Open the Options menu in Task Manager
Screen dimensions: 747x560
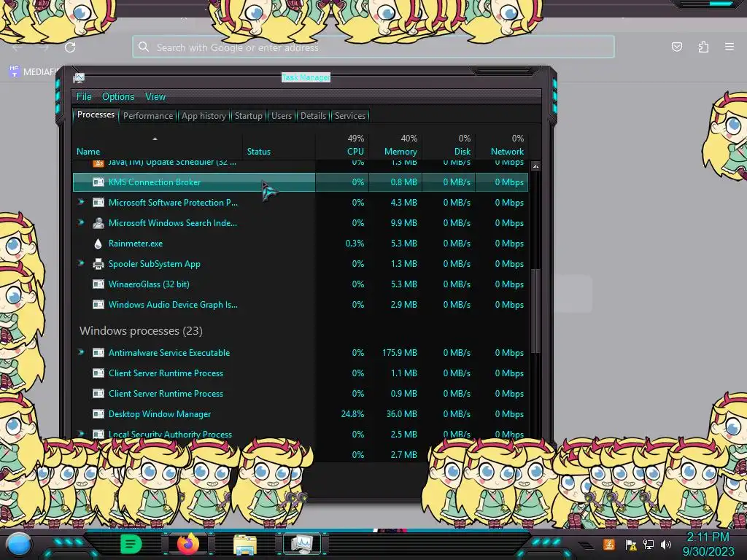tap(118, 97)
